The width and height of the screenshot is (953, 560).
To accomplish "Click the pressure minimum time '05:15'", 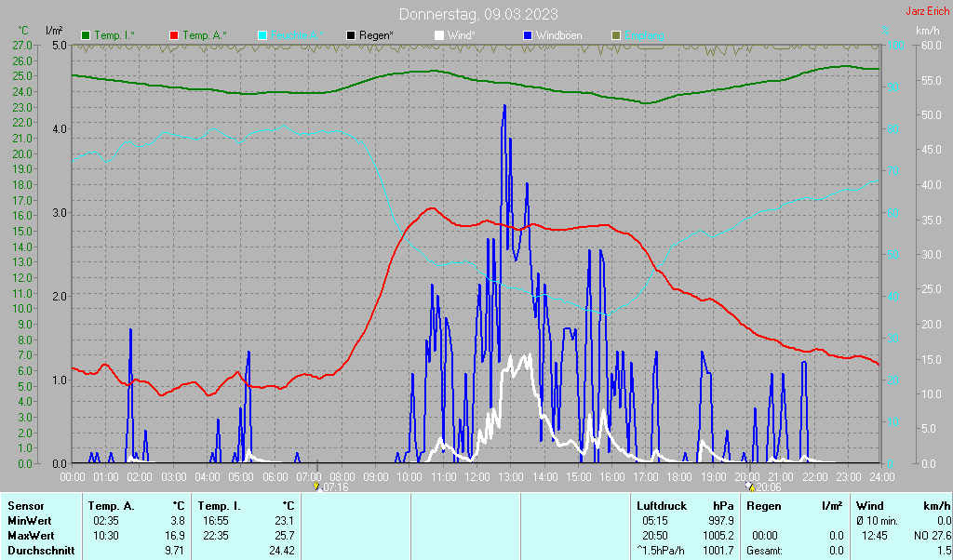I will point(654,521).
